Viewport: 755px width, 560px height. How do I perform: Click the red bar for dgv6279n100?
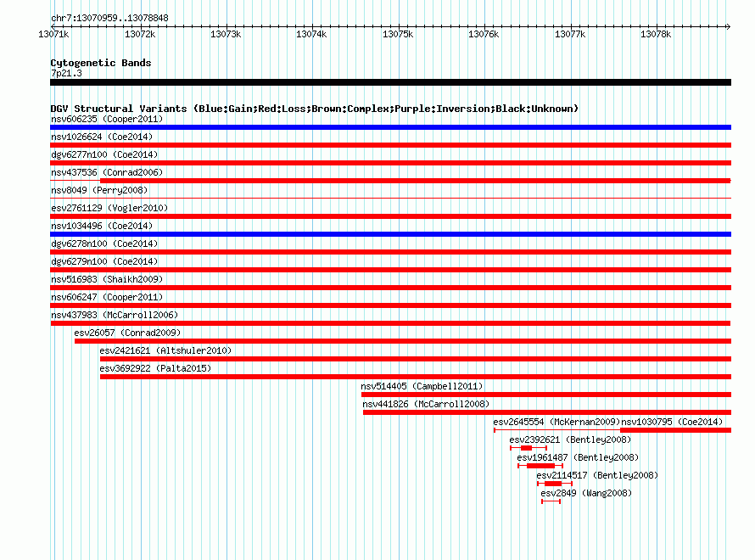(390, 270)
